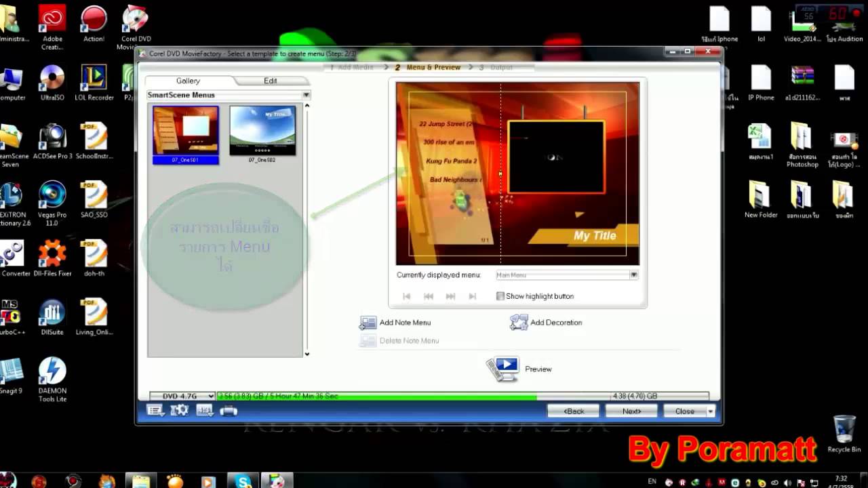Select the 07_One502 menu template thumbnail
The width and height of the screenshot is (868, 488).
pyautogui.click(x=262, y=134)
